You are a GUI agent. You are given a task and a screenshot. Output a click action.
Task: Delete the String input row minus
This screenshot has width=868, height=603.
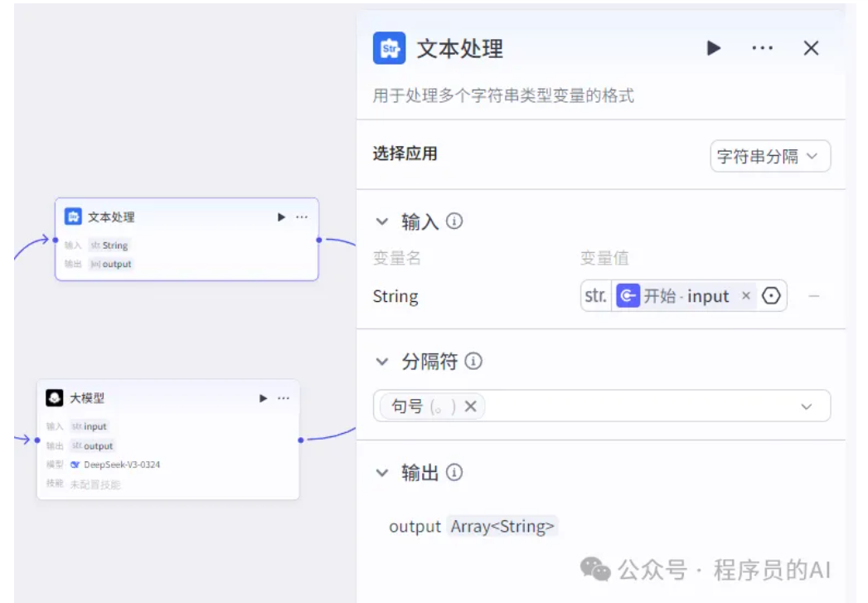[814, 296]
